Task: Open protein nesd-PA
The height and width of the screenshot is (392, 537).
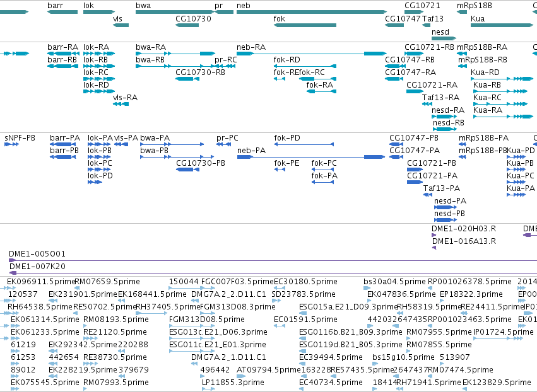Action: click(x=450, y=201)
